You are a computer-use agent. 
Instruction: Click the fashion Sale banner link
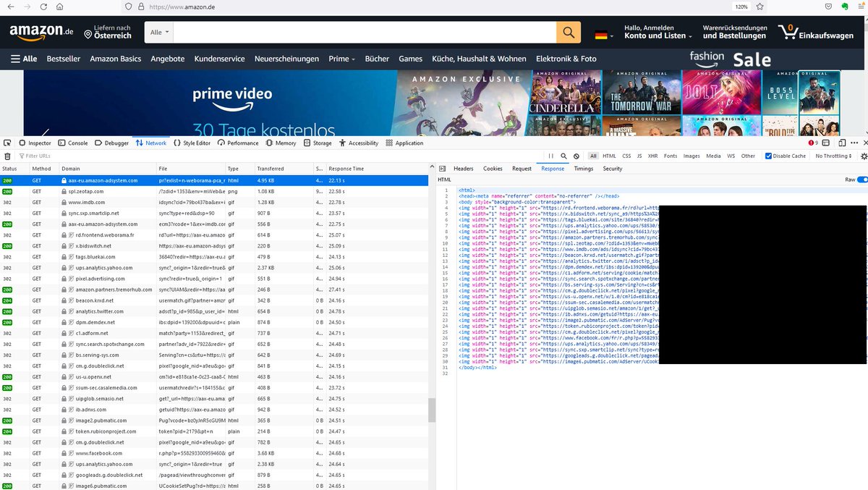(x=730, y=59)
